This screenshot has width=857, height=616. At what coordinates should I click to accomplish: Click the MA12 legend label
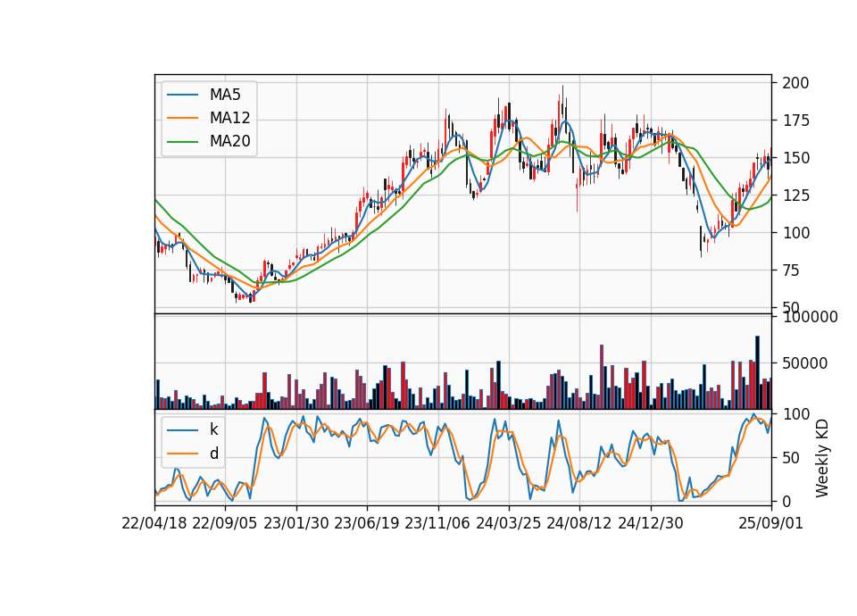tap(230, 118)
